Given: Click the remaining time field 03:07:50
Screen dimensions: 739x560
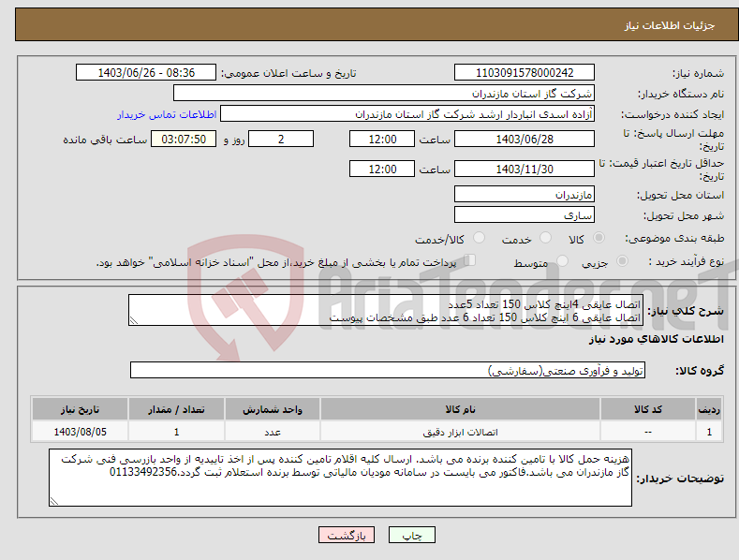Looking at the screenshot, I should pos(184,139).
